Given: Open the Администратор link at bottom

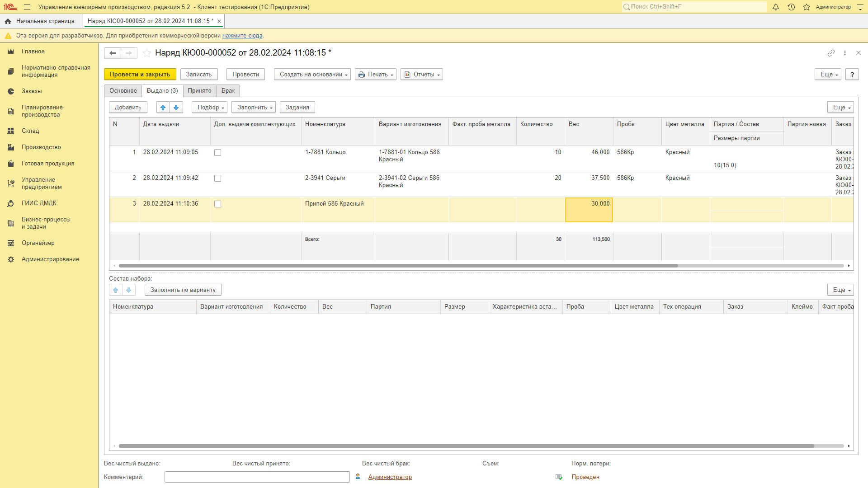Looking at the screenshot, I should pos(390,477).
